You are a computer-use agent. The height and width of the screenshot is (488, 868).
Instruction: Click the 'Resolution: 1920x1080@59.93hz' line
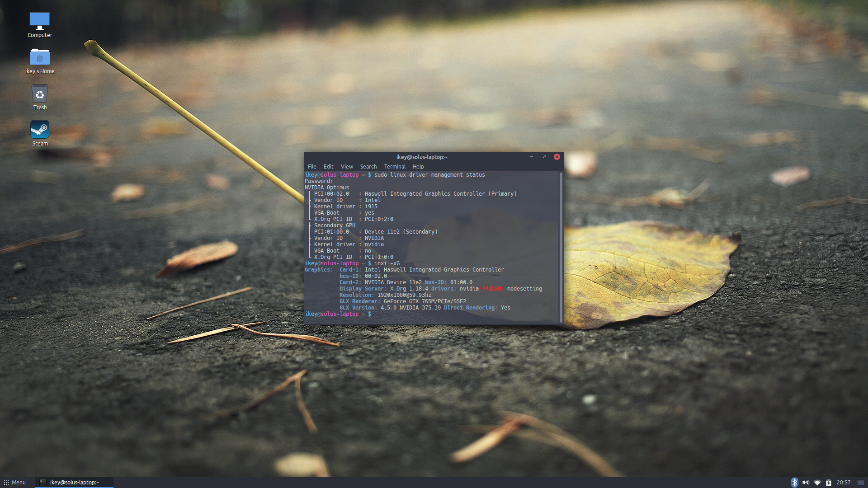385,295
